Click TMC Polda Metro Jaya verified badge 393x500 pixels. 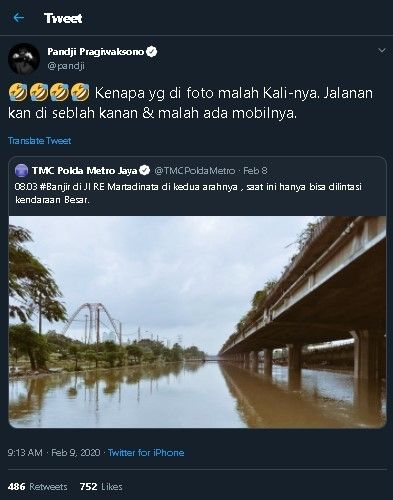(145, 171)
